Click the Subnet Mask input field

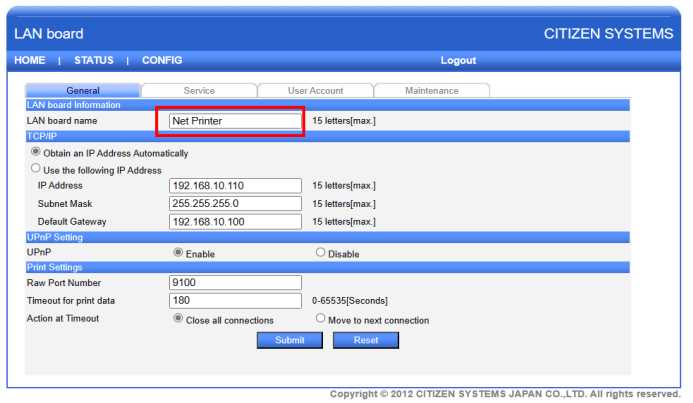[x=235, y=203]
